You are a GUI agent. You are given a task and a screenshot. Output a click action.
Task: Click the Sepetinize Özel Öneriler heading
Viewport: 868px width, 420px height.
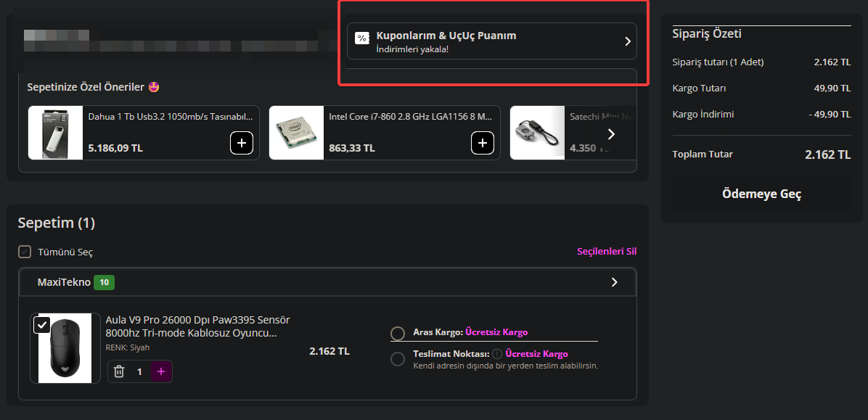[94, 87]
